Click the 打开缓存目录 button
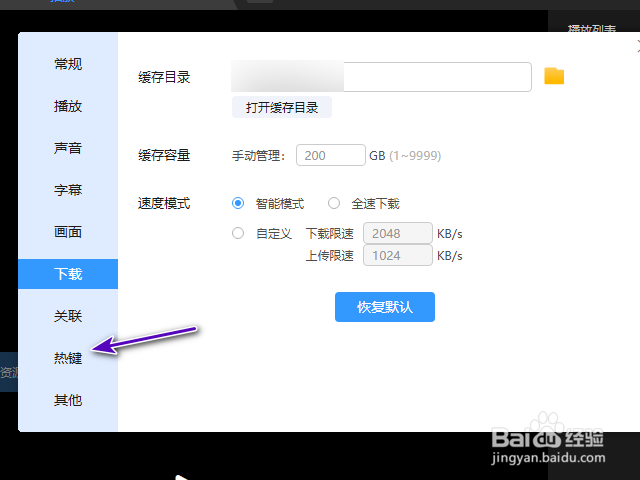640x480 pixels. coord(282,108)
